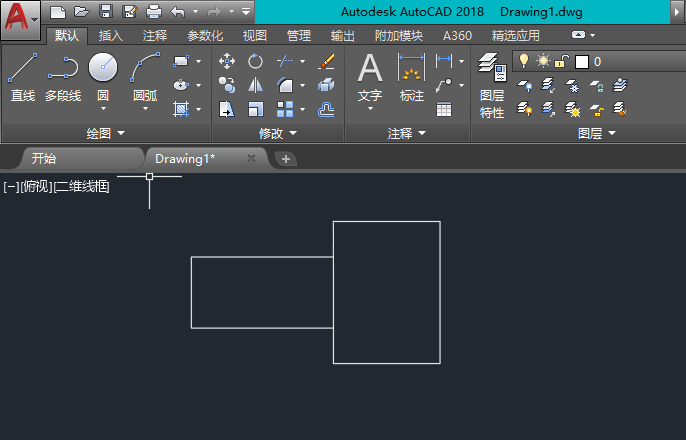Activate the Offset tool
The width and height of the screenshot is (686, 440).
pos(326,109)
